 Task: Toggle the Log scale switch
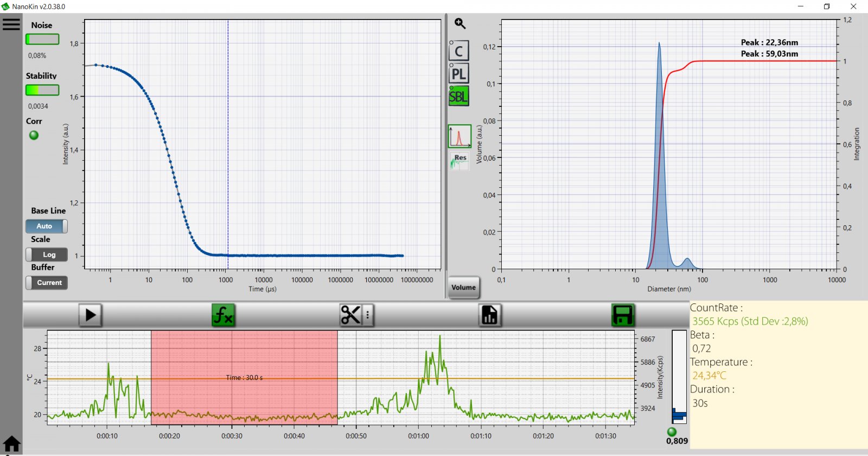tap(46, 255)
